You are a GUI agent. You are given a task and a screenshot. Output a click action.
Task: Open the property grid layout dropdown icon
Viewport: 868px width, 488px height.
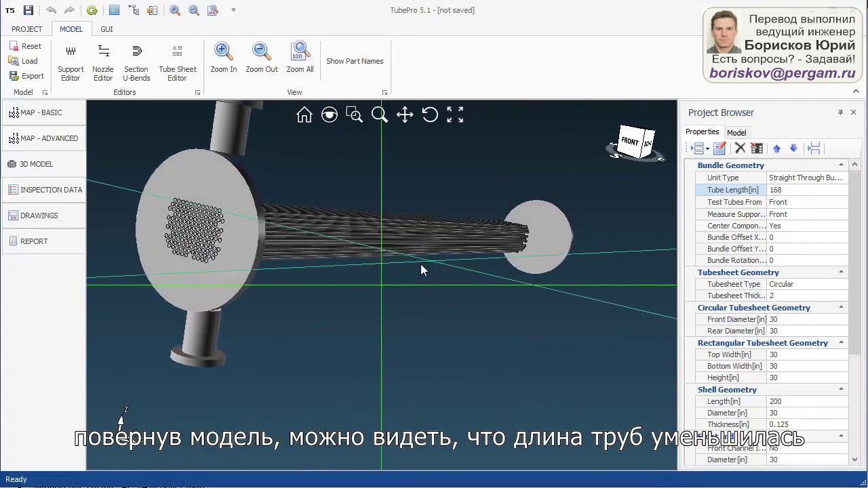pos(699,148)
